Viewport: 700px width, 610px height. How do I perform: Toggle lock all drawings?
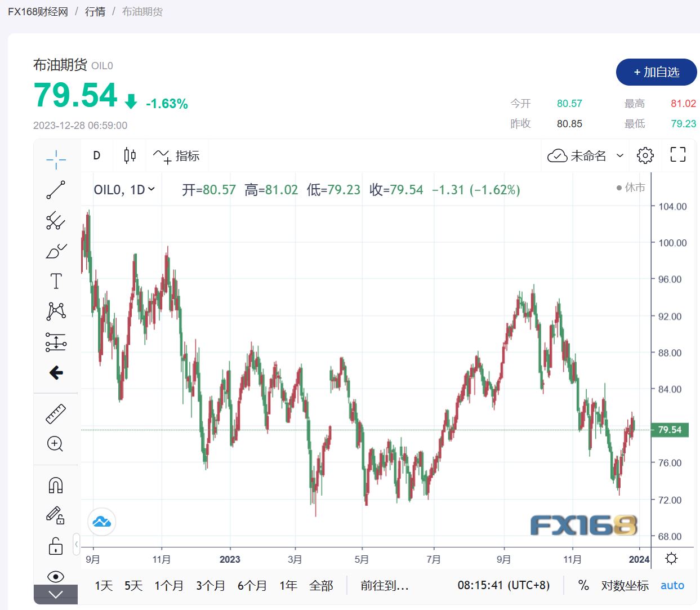[56, 546]
